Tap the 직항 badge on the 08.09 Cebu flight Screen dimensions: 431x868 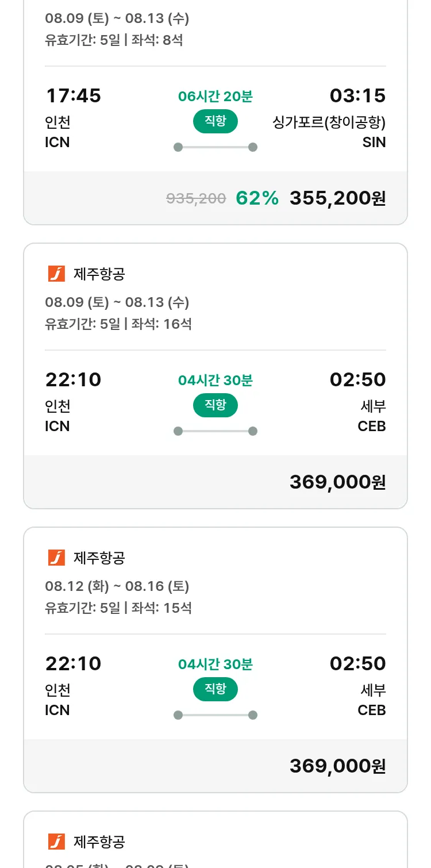pyautogui.click(x=215, y=405)
